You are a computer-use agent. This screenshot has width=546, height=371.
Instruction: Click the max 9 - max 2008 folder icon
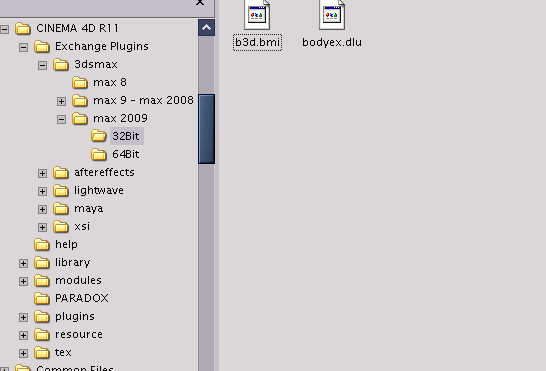(x=80, y=101)
